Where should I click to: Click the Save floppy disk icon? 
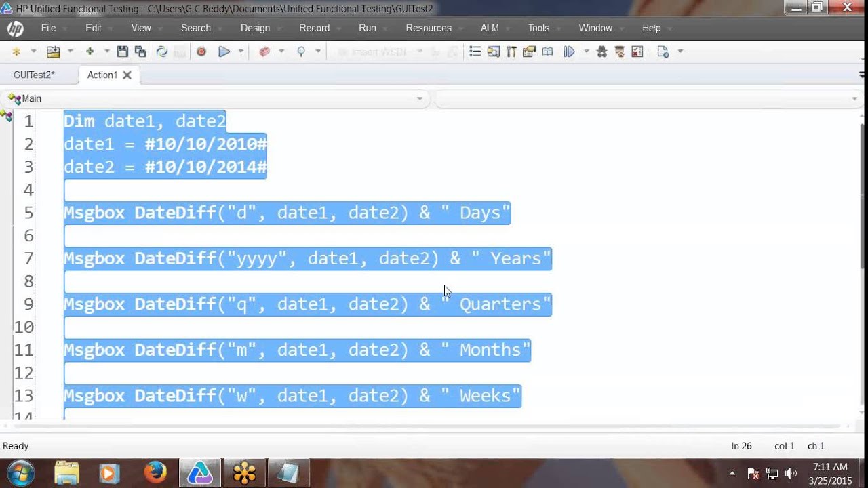pos(123,52)
